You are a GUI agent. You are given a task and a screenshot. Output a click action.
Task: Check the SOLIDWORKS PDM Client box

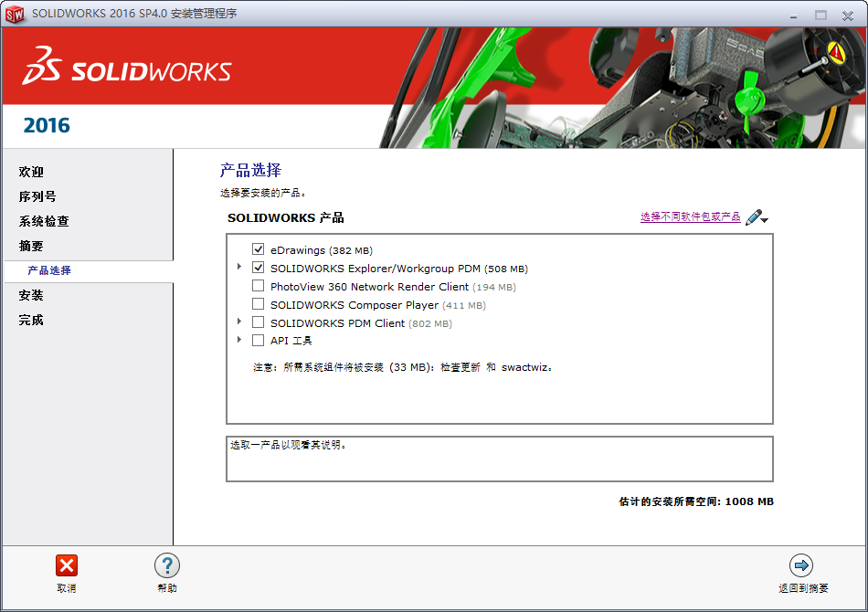[x=258, y=322]
